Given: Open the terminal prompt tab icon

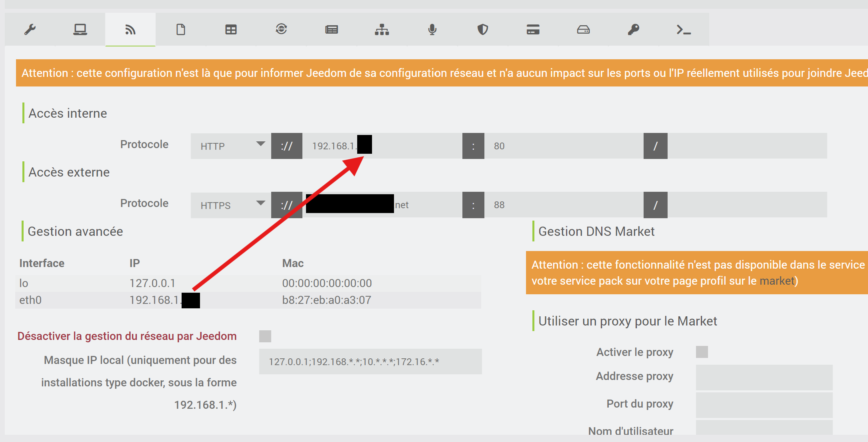Looking at the screenshot, I should pyautogui.click(x=684, y=30).
